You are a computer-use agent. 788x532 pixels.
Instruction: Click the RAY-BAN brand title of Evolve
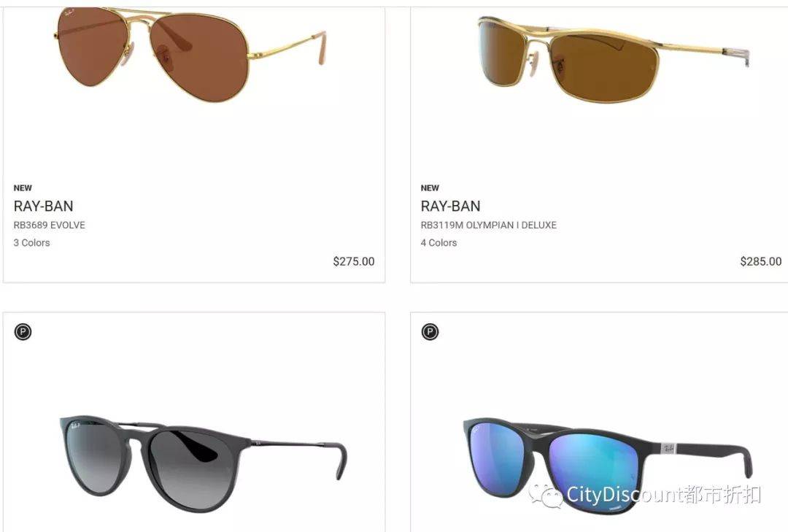pyautogui.click(x=43, y=207)
